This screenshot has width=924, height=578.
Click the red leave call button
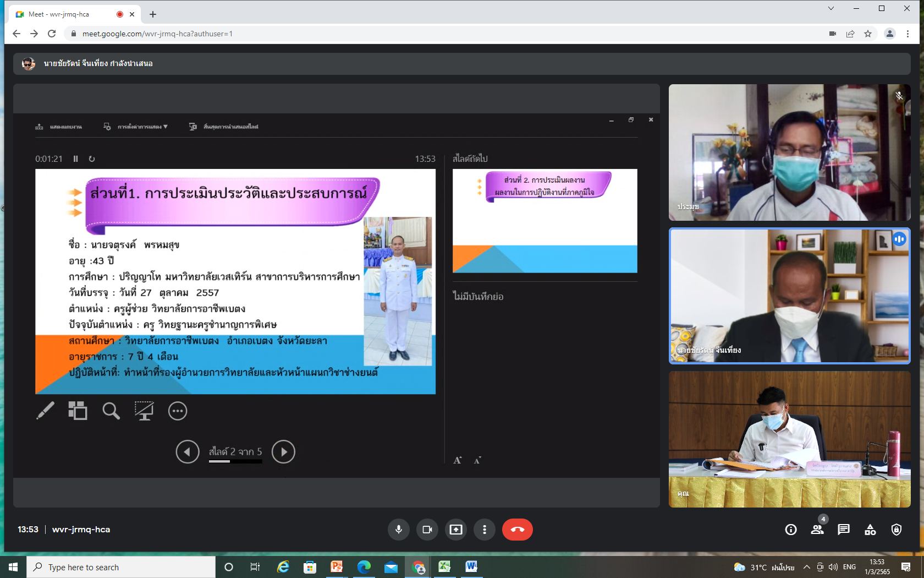[x=517, y=530]
